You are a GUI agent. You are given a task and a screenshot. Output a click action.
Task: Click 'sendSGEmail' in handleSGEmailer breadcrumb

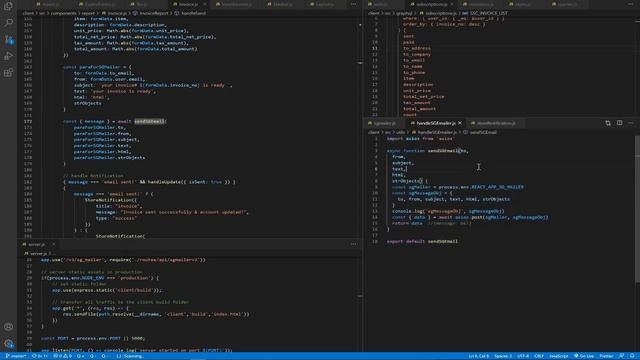483,132
